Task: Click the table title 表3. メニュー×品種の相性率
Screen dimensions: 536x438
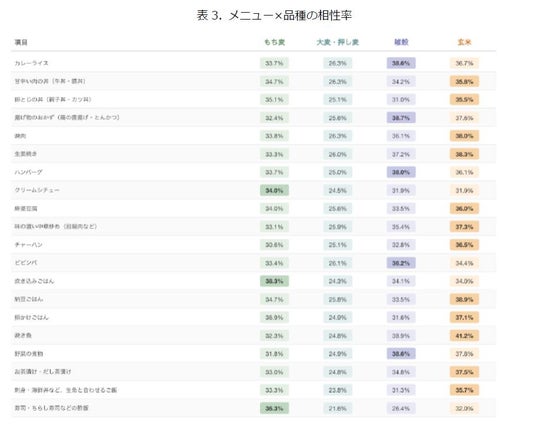Action: [274, 15]
